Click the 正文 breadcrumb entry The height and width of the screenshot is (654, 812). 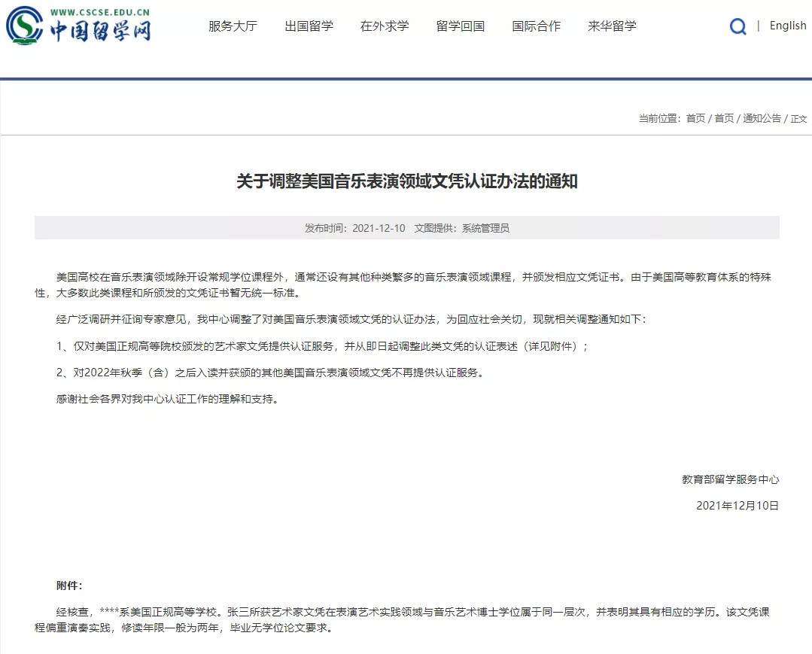(798, 119)
